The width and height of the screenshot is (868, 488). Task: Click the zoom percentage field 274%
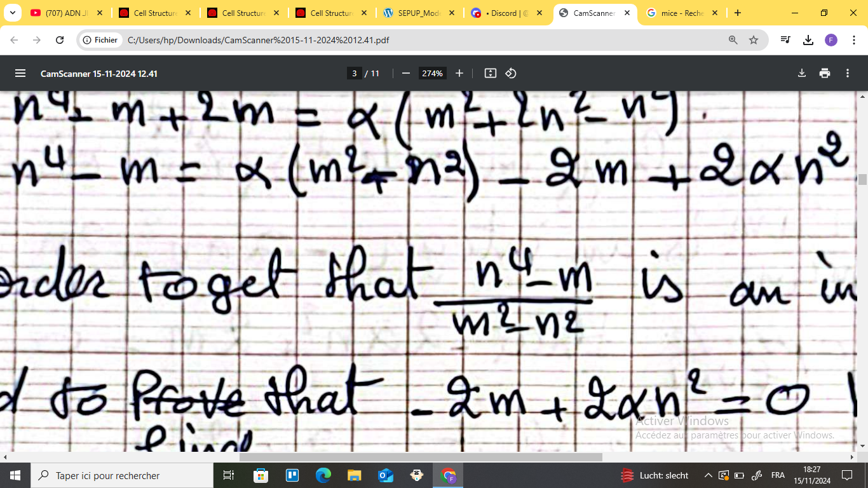click(432, 73)
